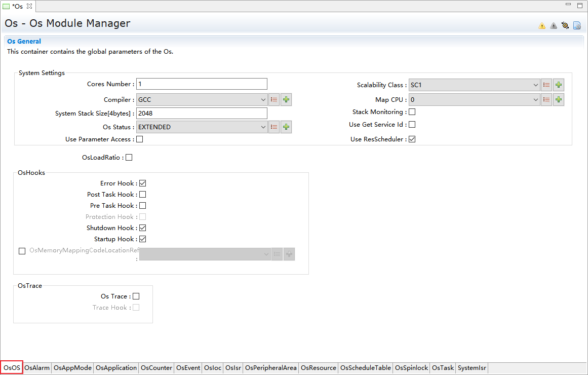Click the gear with arrows icon
This screenshot has width=588, height=375.
click(x=565, y=25)
